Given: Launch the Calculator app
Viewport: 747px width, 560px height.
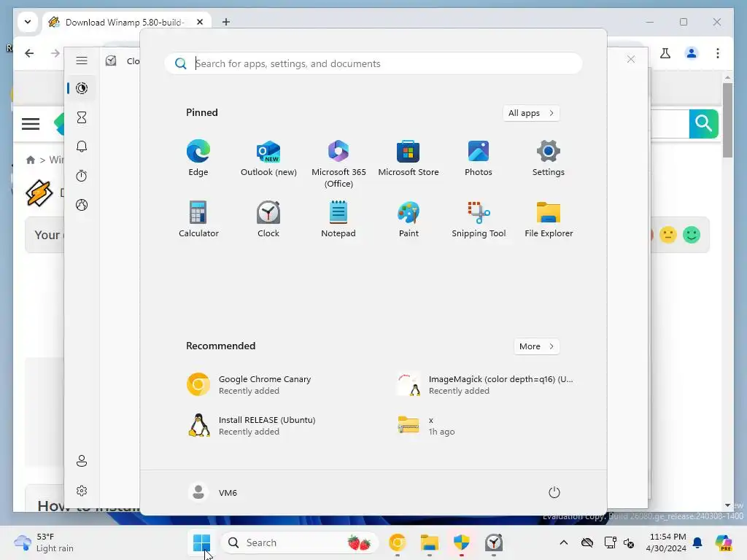Looking at the screenshot, I should pos(198,219).
